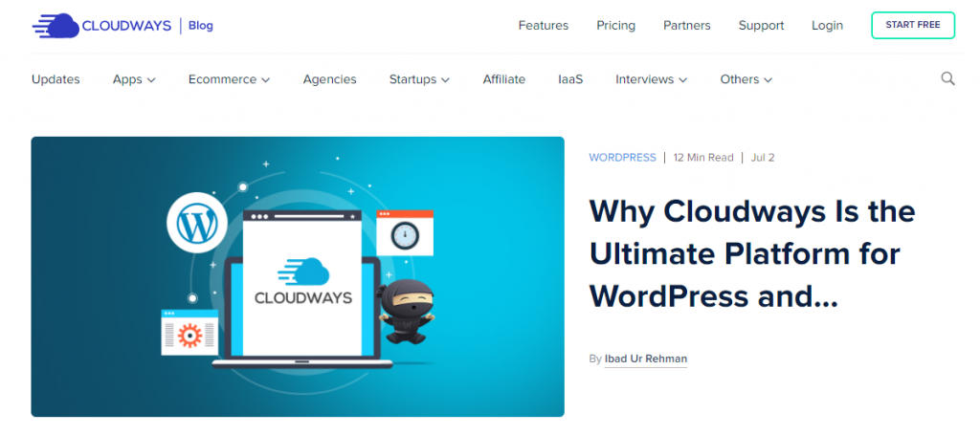Click the WORDPRESS category tag
Image resolution: width=980 pixels, height=435 pixels.
tap(622, 158)
